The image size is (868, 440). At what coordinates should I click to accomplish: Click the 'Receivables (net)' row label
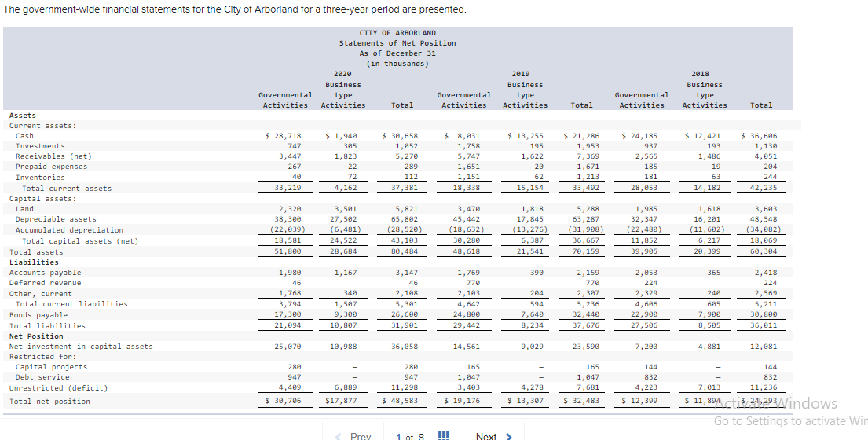point(53,156)
